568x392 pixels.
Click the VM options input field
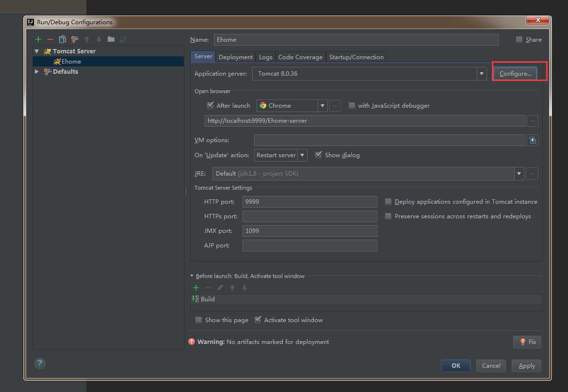(x=389, y=140)
